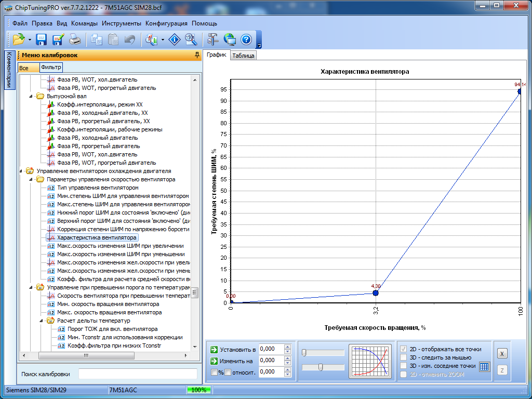Click the open file folder icon
This screenshot has height=399, width=532.
point(19,39)
